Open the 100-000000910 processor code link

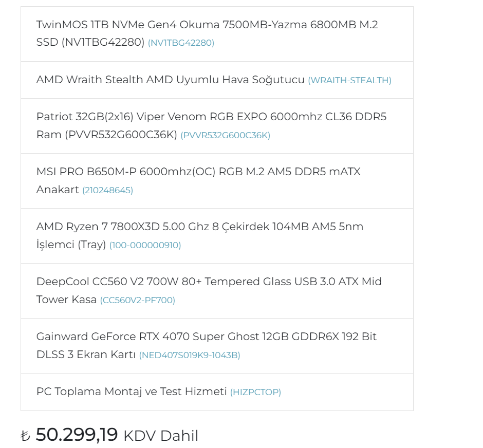tap(145, 246)
